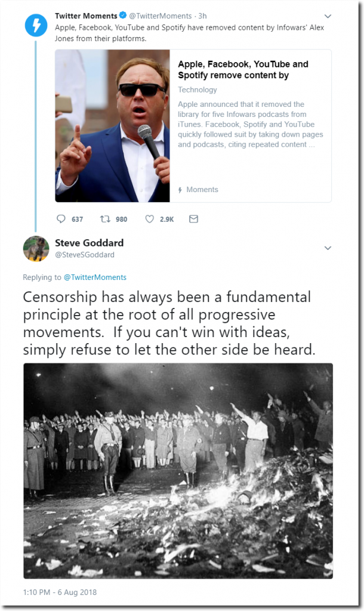
Task: Click the 3h tweet timestamp
Action: 202,16
